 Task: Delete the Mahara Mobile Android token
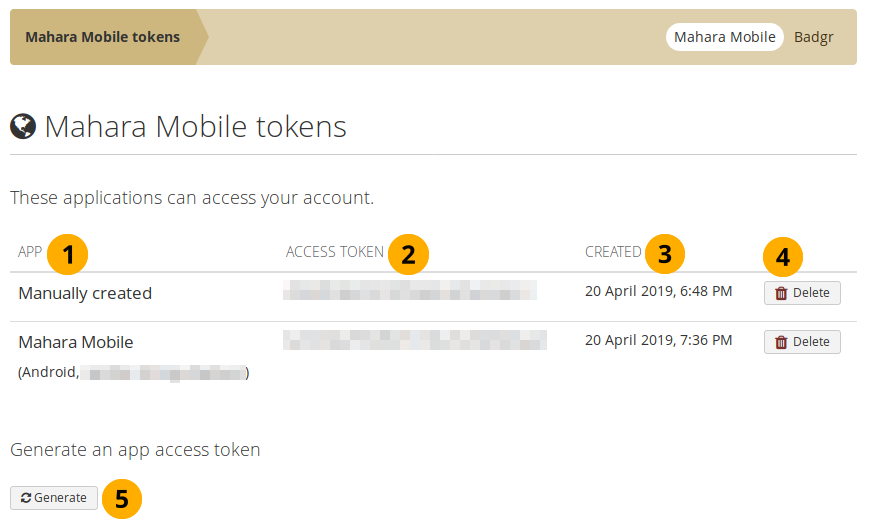pos(802,342)
